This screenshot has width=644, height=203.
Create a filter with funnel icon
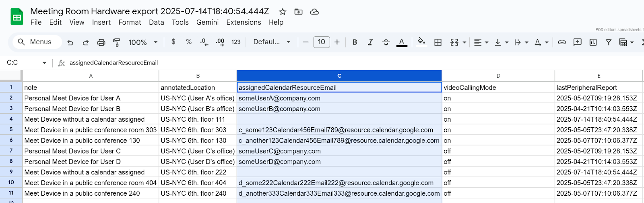(609, 42)
